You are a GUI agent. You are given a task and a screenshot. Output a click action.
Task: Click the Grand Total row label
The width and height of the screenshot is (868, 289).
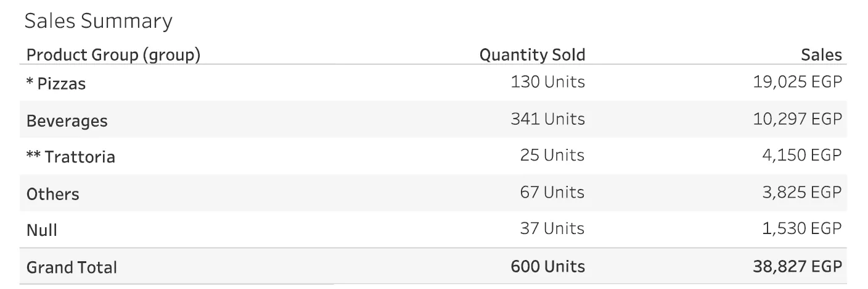click(x=72, y=267)
